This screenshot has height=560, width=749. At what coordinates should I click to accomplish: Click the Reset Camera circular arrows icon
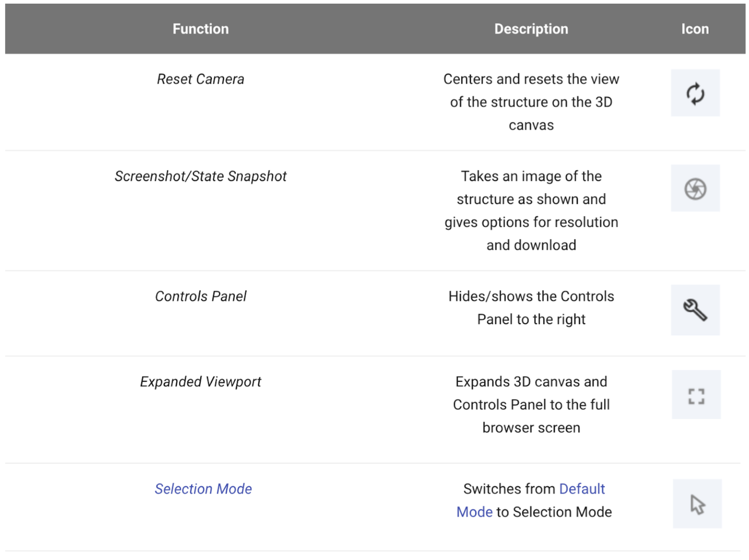point(695,93)
